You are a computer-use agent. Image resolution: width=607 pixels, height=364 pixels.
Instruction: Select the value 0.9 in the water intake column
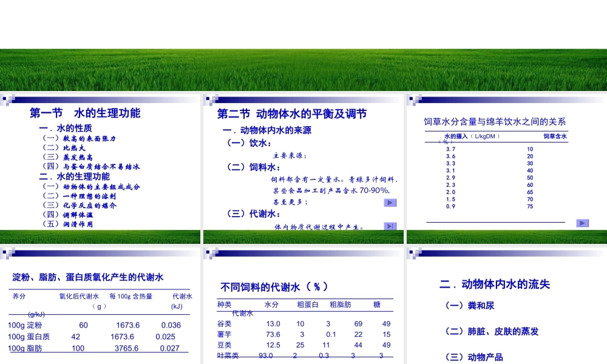(x=450, y=206)
